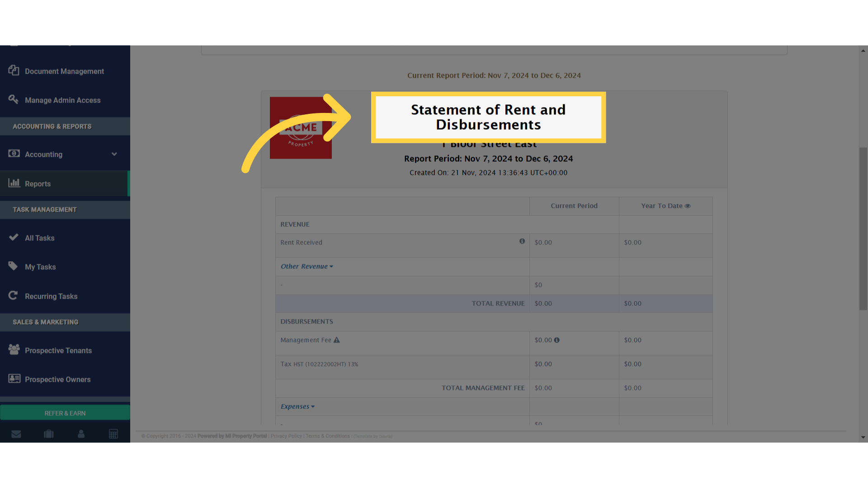Screen dimensions: 868x488
Task: Open the briefcase icon in bottom bar
Action: coord(49,434)
